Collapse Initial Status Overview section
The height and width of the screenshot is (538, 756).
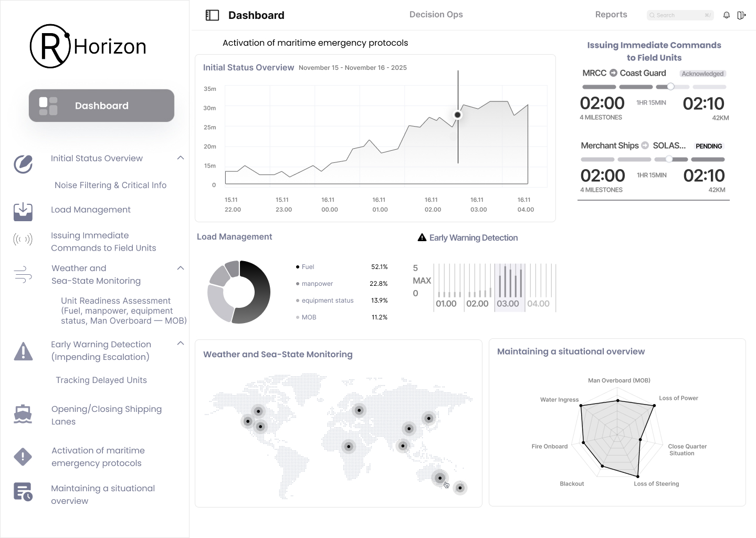click(181, 158)
